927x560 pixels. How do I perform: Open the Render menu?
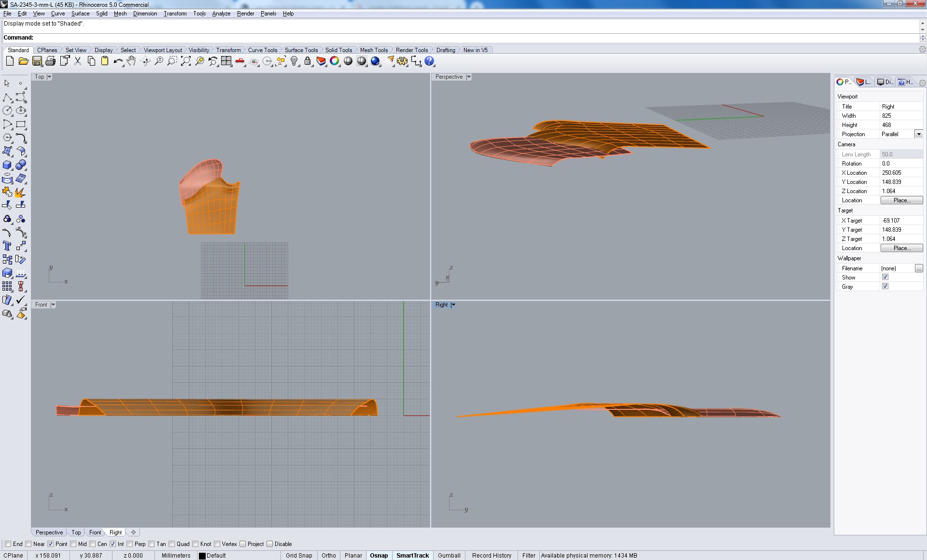click(245, 14)
